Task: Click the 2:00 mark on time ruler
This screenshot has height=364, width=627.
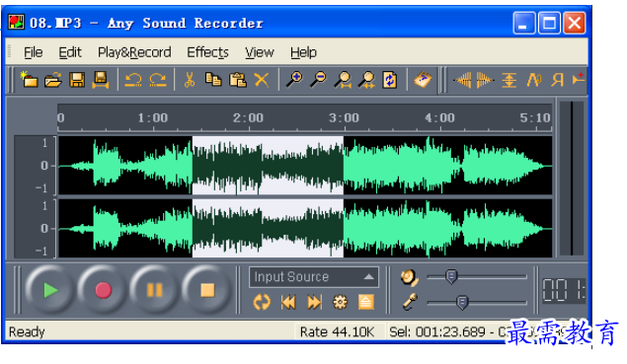Action: click(248, 117)
